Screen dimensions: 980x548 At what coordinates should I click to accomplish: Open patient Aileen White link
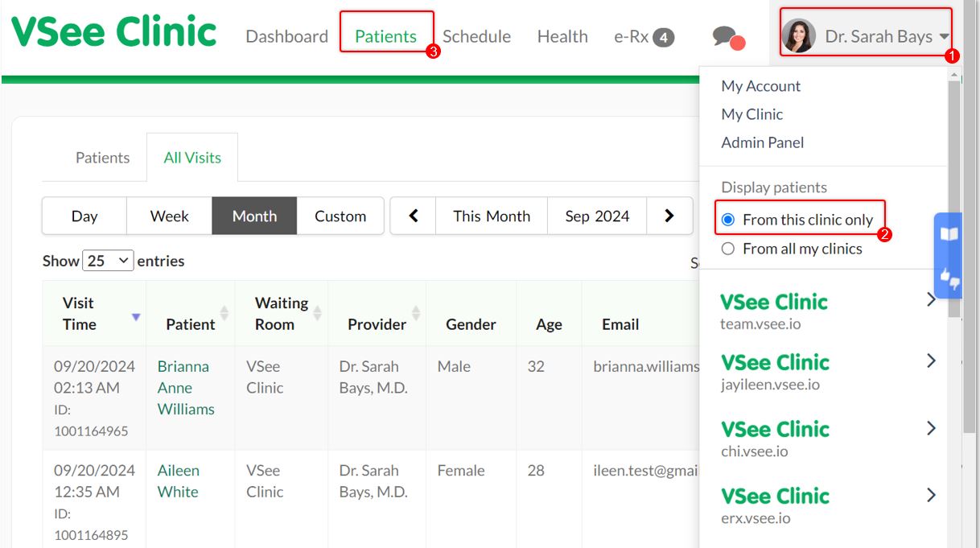(179, 480)
